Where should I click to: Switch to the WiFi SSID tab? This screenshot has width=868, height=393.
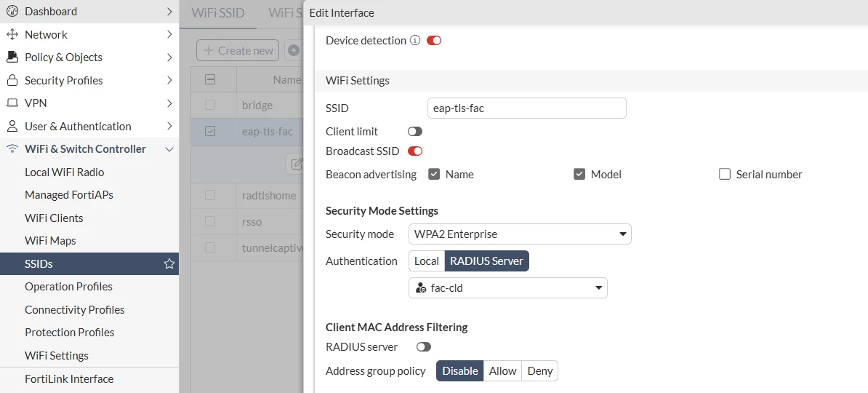click(x=218, y=13)
